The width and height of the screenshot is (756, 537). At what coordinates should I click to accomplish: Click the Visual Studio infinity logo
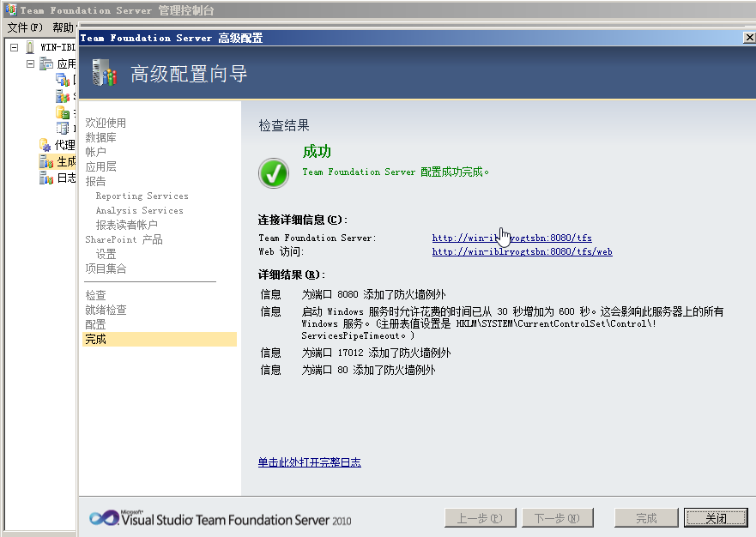click(x=104, y=518)
